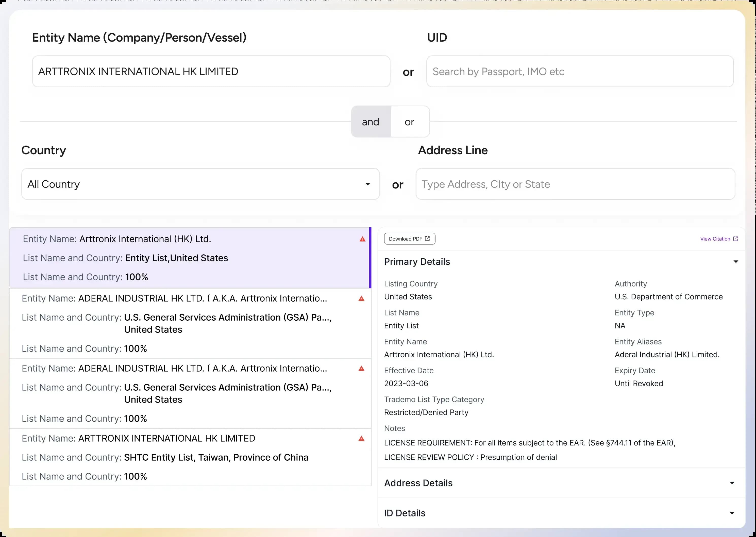Click the Address Line input field
Image resolution: width=756 pixels, height=537 pixels.
click(x=575, y=184)
